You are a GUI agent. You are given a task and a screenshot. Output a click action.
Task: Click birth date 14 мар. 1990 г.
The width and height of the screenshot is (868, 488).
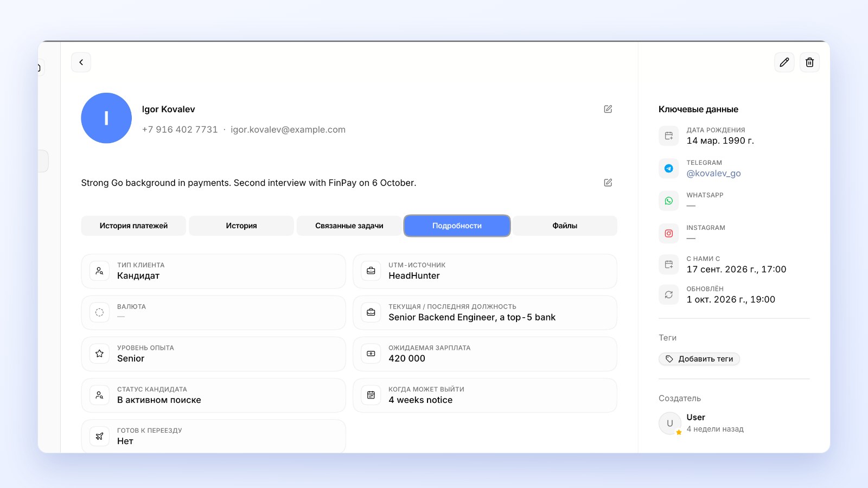pyautogui.click(x=720, y=140)
